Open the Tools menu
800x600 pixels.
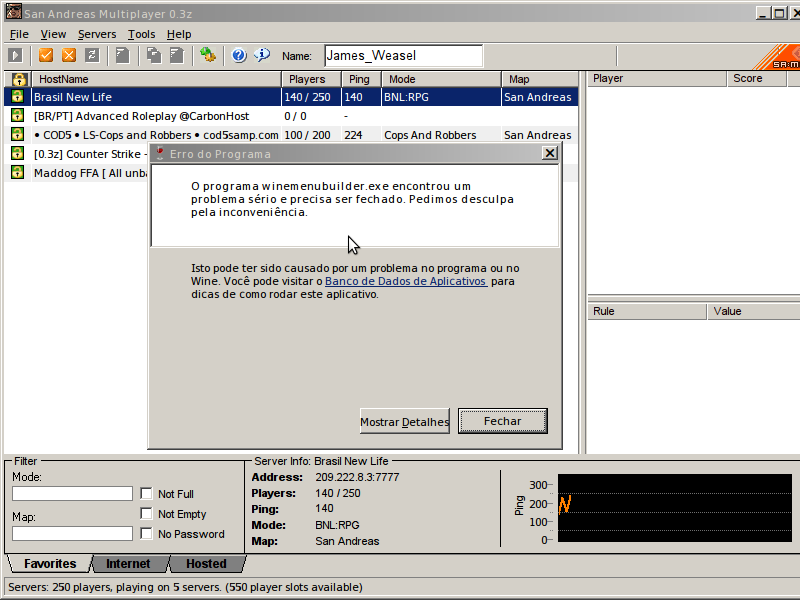pos(141,34)
